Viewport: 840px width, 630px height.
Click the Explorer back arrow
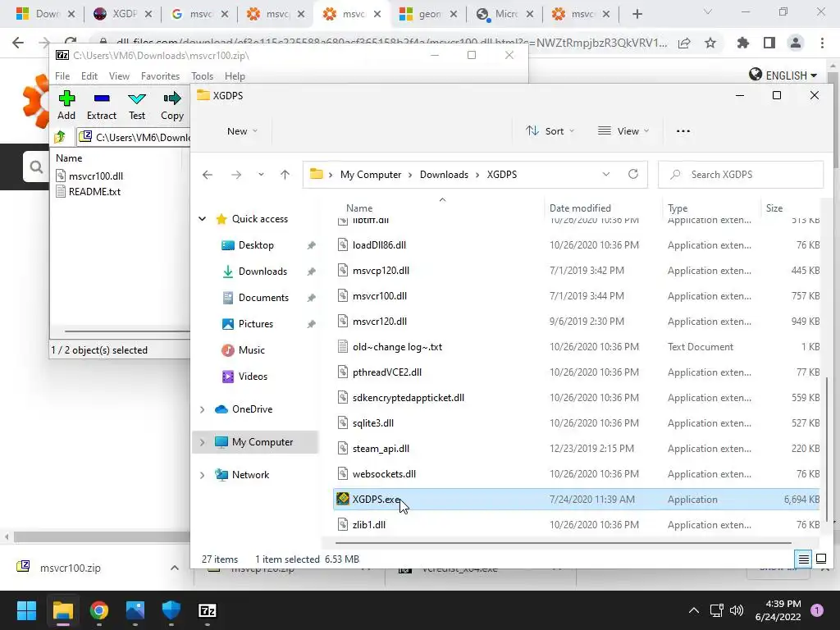click(x=208, y=175)
